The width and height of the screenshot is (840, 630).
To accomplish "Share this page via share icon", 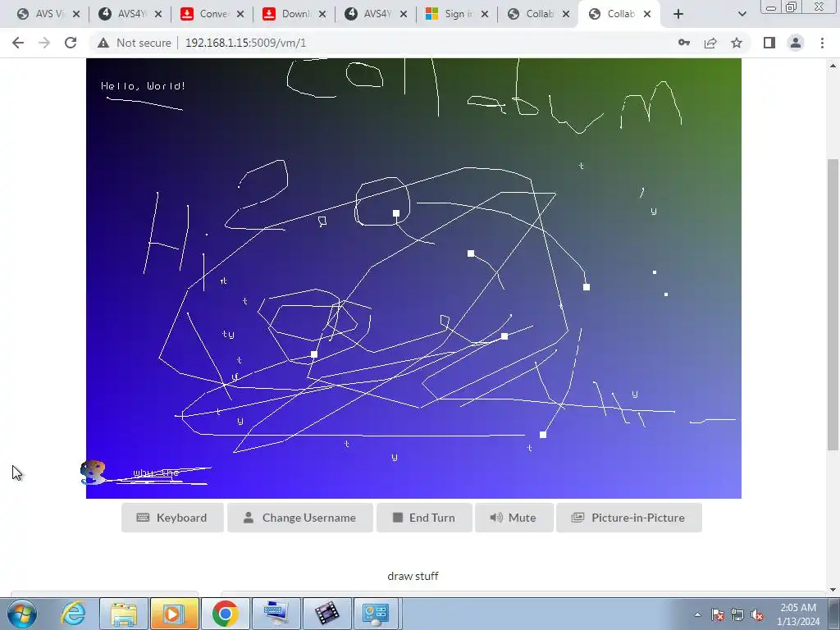I will [x=710, y=43].
